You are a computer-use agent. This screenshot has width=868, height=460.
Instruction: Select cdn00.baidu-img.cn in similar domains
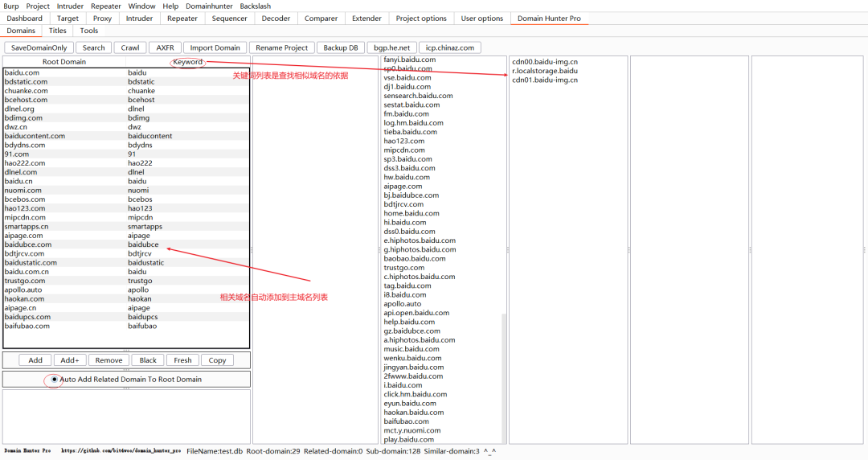coord(545,62)
